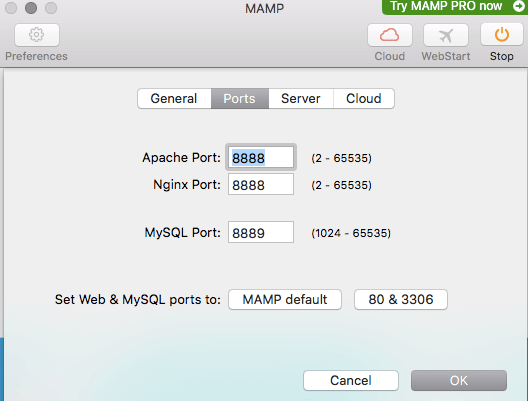This screenshot has width=528, height=401.
Task: Click the MySQL Port label
Action: point(183,232)
